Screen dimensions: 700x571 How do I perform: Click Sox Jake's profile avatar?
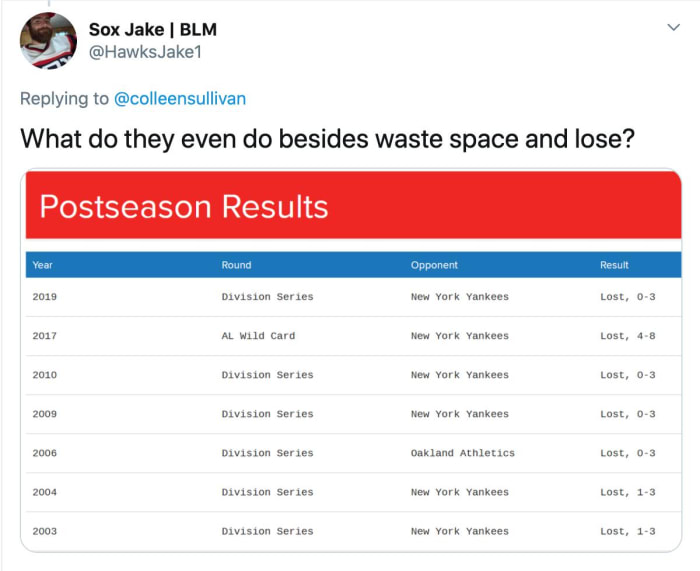(48, 41)
